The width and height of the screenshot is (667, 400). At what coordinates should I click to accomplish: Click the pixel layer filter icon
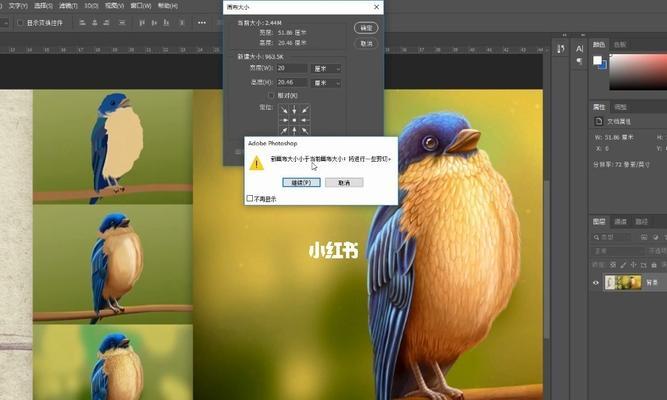pos(644,237)
